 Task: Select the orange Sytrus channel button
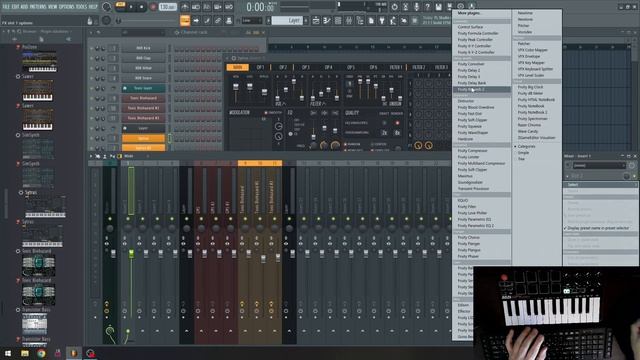coord(143,139)
